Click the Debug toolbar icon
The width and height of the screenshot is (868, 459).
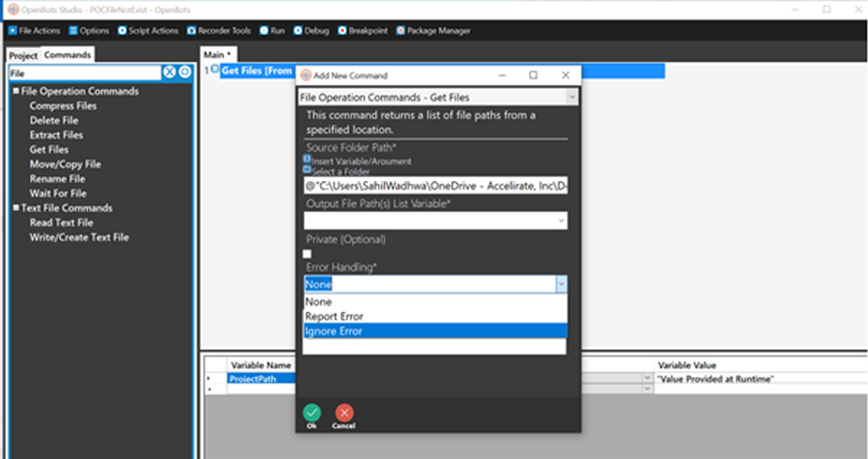(x=298, y=31)
